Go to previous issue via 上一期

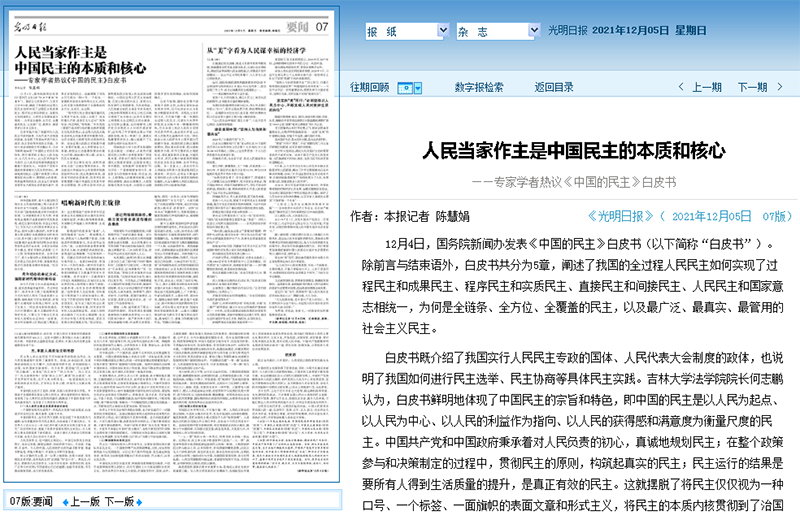[x=706, y=87]
